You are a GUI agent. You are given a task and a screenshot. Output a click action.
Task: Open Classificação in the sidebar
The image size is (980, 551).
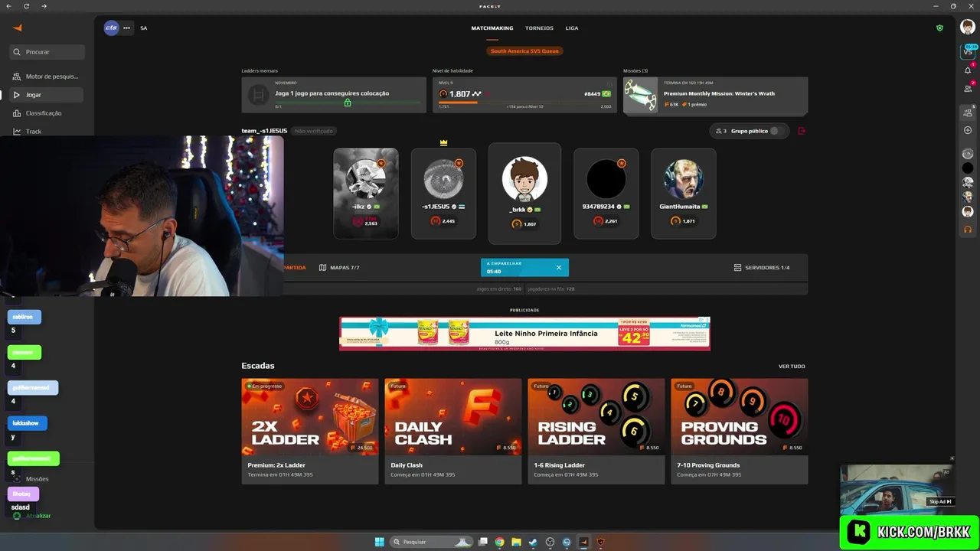tap(47, 113)
